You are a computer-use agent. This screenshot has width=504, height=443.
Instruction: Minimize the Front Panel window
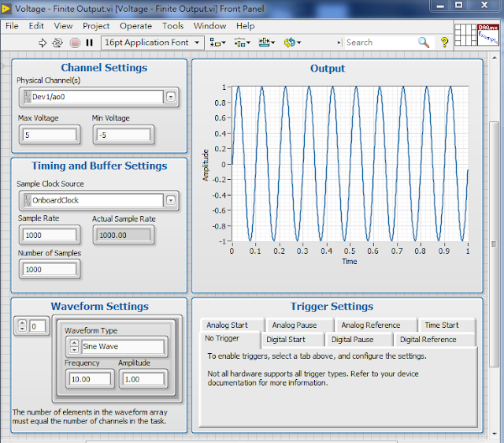[x=440, y=6]
